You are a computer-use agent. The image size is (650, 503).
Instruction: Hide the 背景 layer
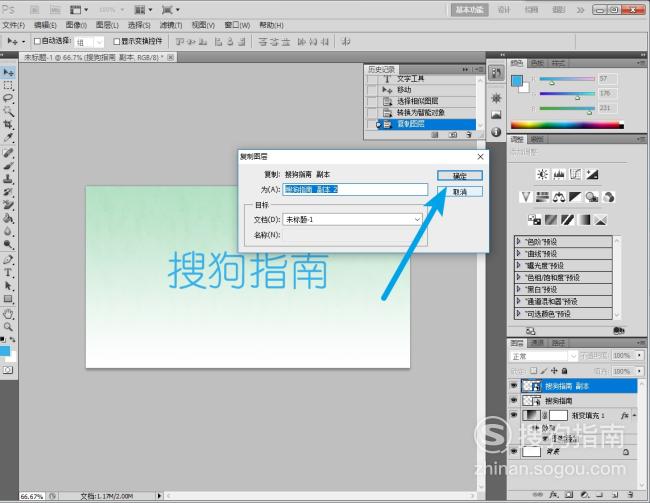(x=514, y=451)
